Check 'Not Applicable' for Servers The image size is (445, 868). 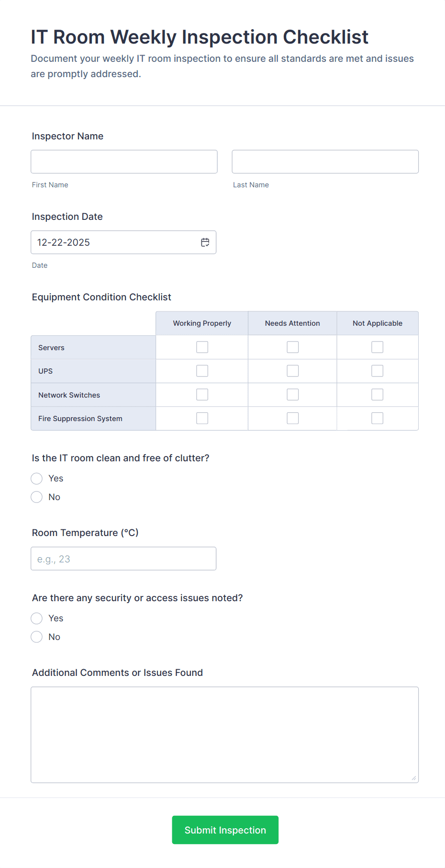[377, 346]
